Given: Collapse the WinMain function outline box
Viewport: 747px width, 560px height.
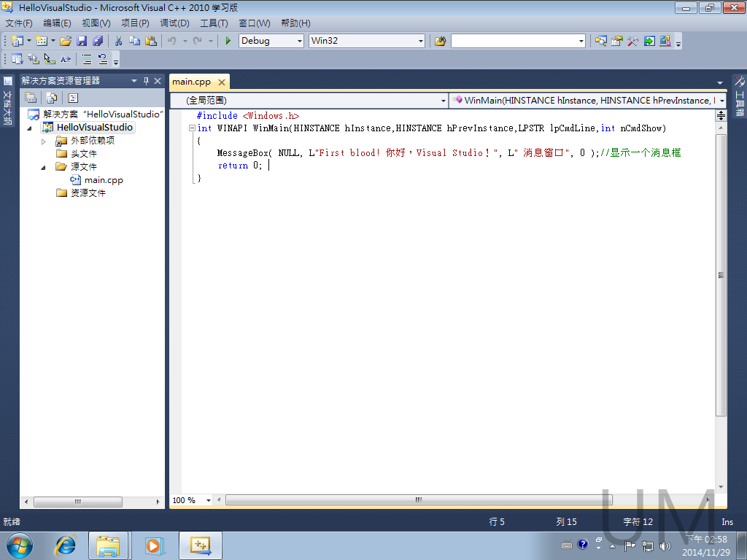Looking at the screenshot, I should 192,128.
